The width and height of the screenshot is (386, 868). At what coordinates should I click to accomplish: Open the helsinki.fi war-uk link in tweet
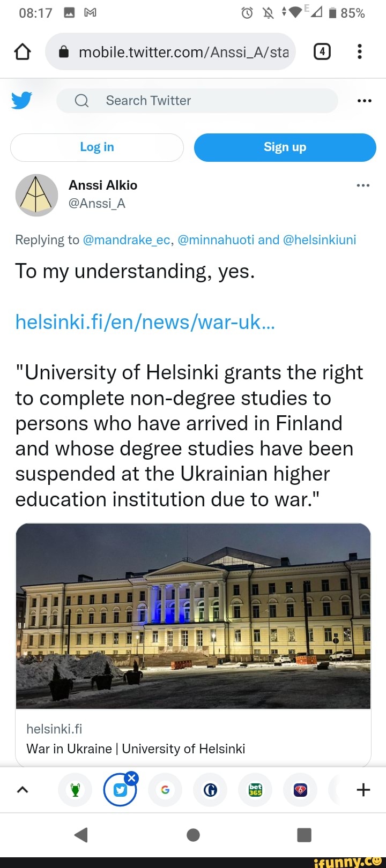pyautogui.click(x=145, y=322)
